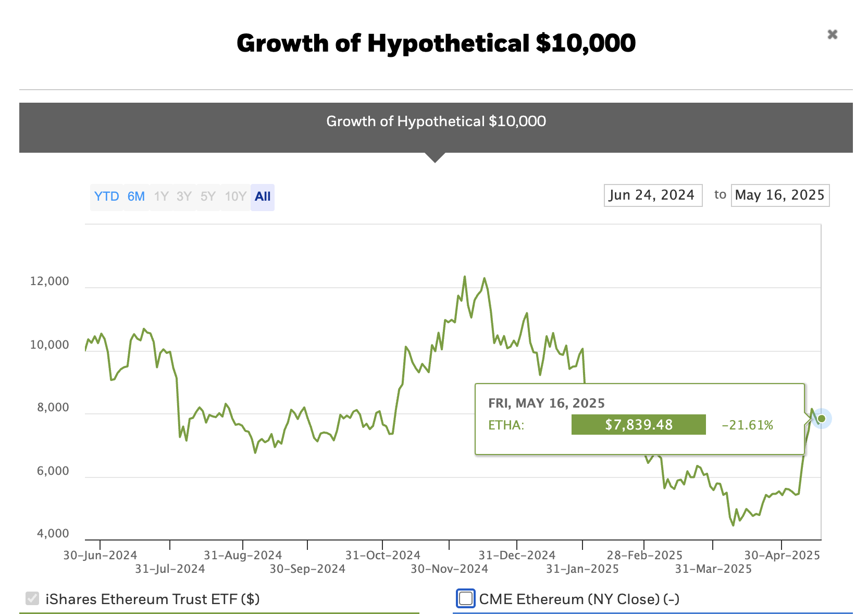Enable the CME Ethereum (NY Close) checkbox
The width and height of the screenshot is (868, 614).
pyautogui.click(x=466, y=598)
